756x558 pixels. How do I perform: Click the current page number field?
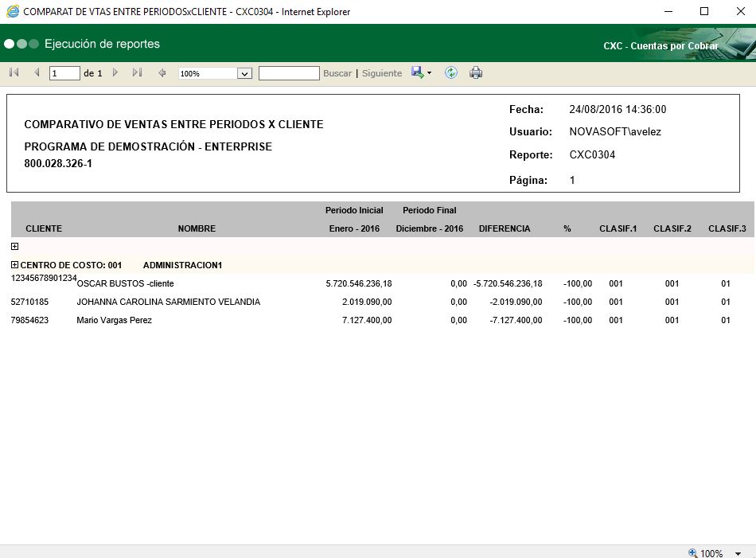pyautogui.click(x=64, y=73)
